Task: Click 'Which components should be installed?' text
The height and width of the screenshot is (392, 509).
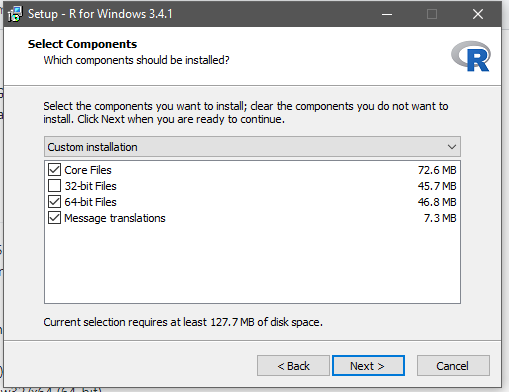Action: point(136,60)
